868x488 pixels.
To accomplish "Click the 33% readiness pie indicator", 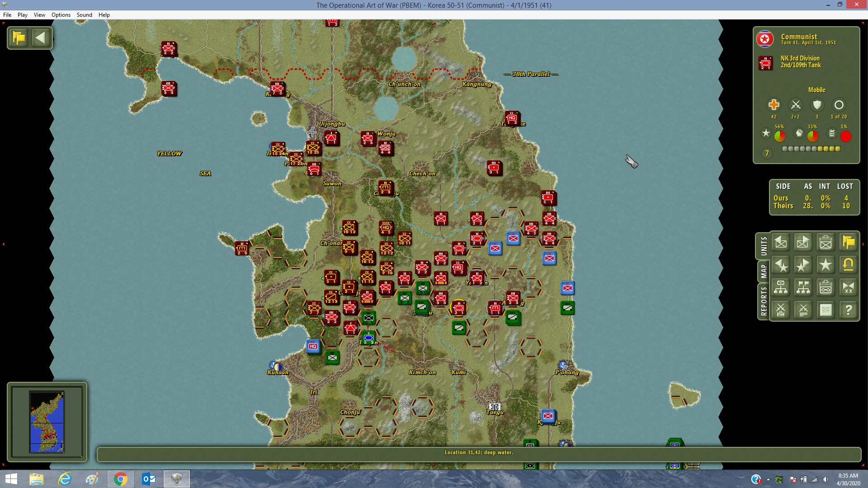I will click(x=813, y=136).
